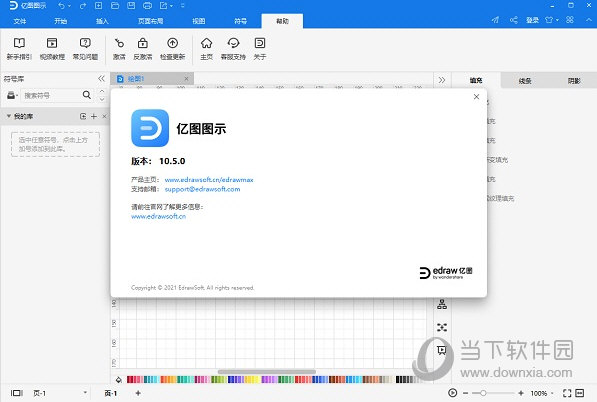The width and height of the screenshot is (597, 402).
Task: Select the 阴影 shadow panel tab
Action: [574, 80]
